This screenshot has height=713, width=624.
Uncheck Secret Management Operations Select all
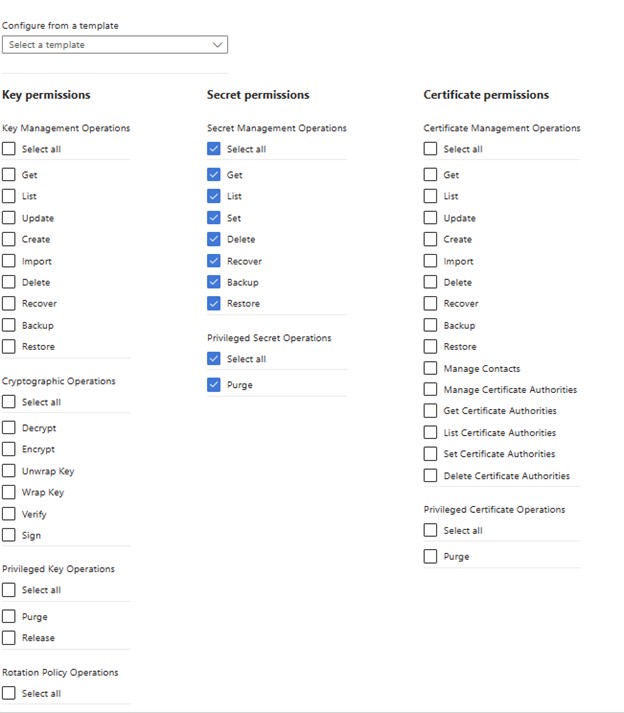(214, 149)
